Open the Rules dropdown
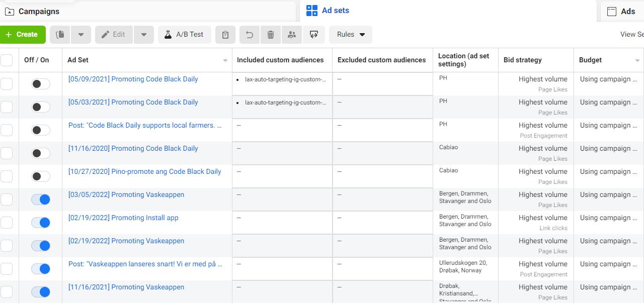 351,35
